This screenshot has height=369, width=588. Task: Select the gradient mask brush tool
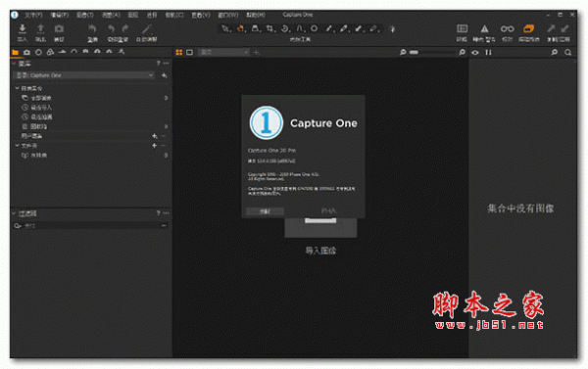(x=359, y=28)
